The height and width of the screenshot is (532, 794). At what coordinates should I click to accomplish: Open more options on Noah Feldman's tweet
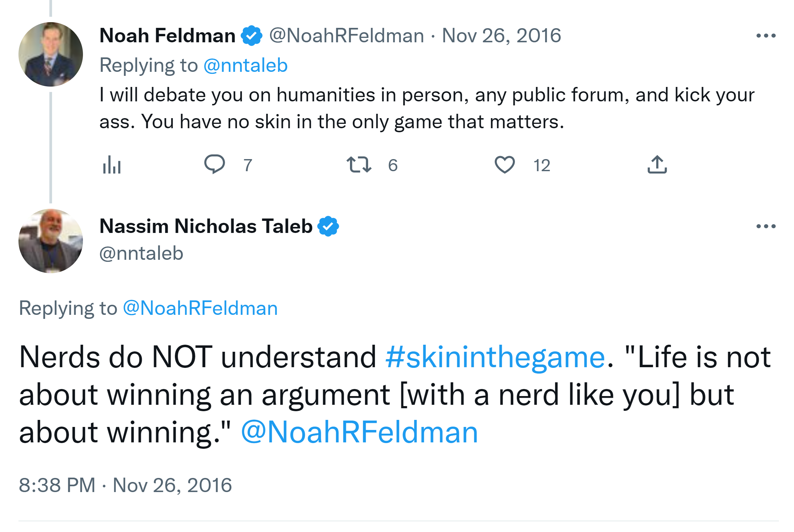point(766,36)
